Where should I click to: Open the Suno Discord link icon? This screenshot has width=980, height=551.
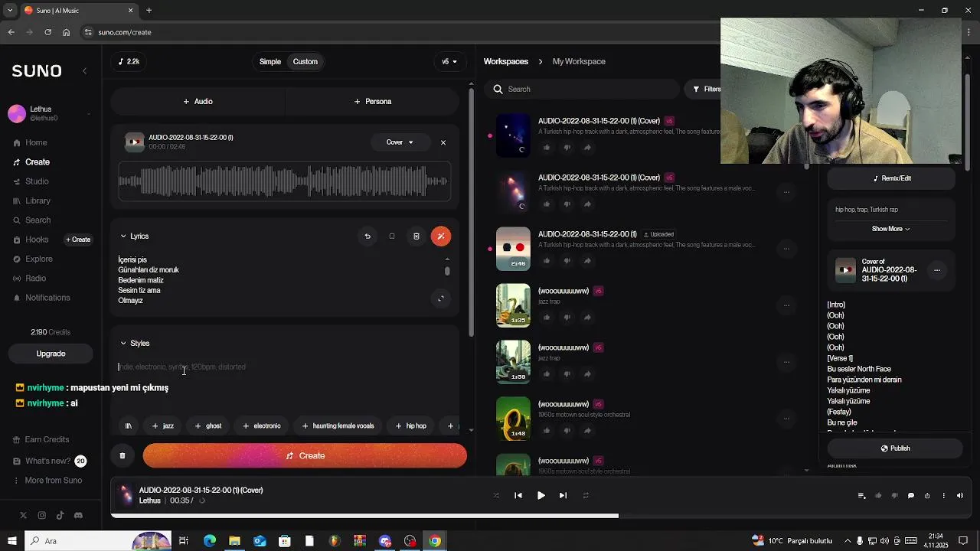[78, 516]
